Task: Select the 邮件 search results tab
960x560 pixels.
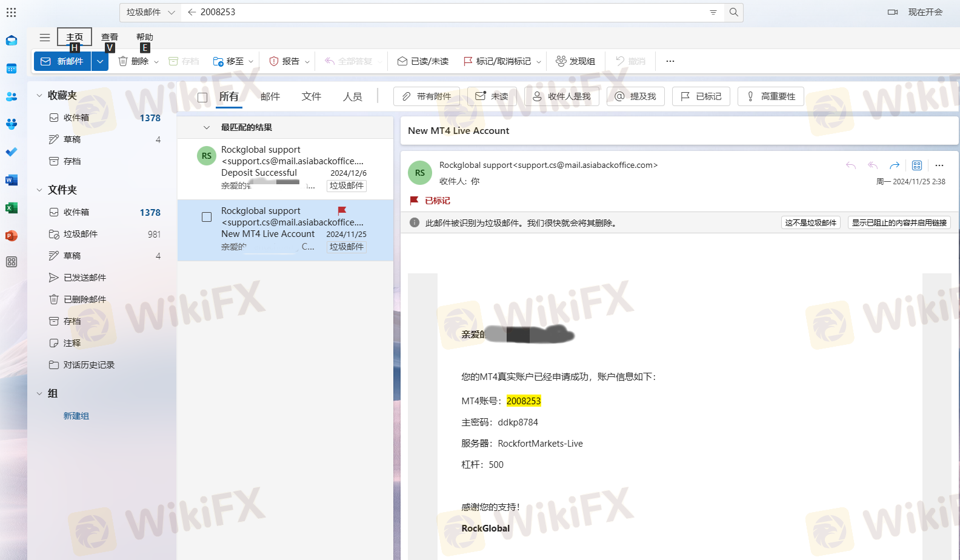Action: pos(270,96)
